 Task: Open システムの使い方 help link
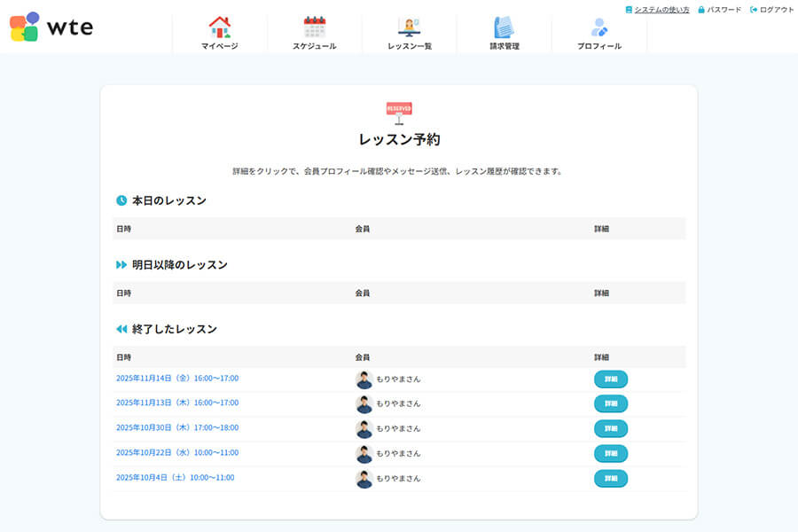point(661,10)
